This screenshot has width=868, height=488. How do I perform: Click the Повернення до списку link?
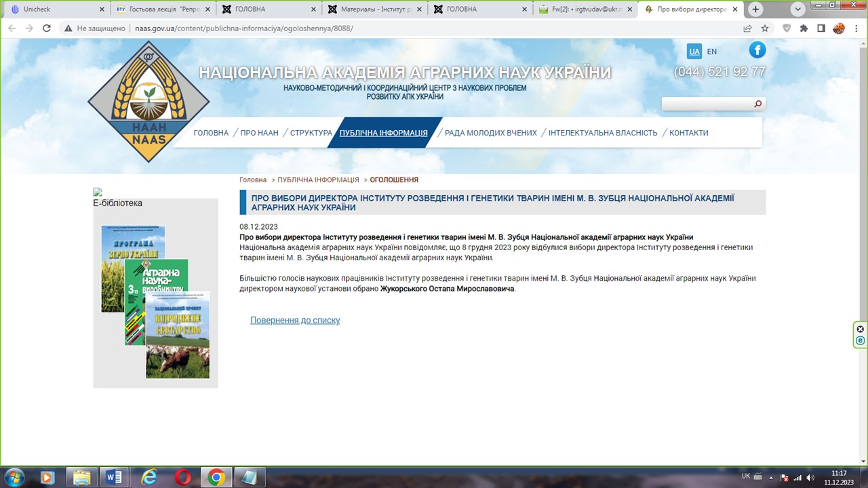[295, 321]
